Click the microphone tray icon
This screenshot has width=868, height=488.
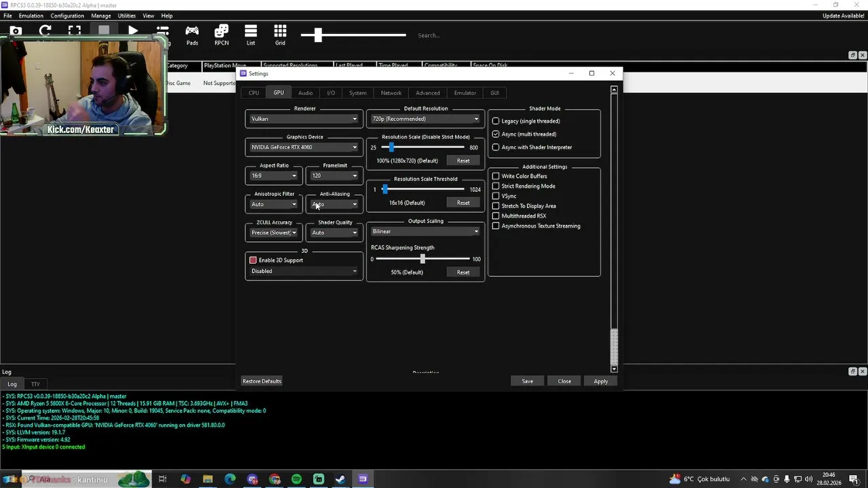787,479
